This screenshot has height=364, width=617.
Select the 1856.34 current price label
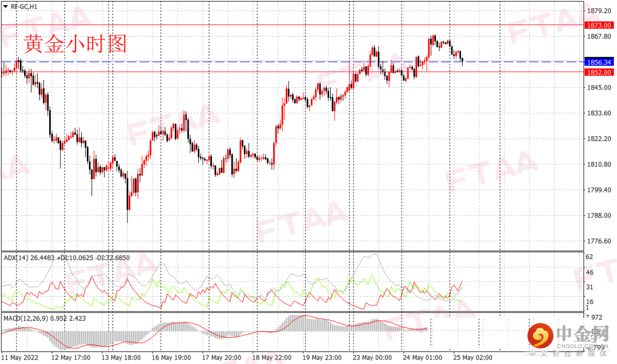(x=599, y=62)
